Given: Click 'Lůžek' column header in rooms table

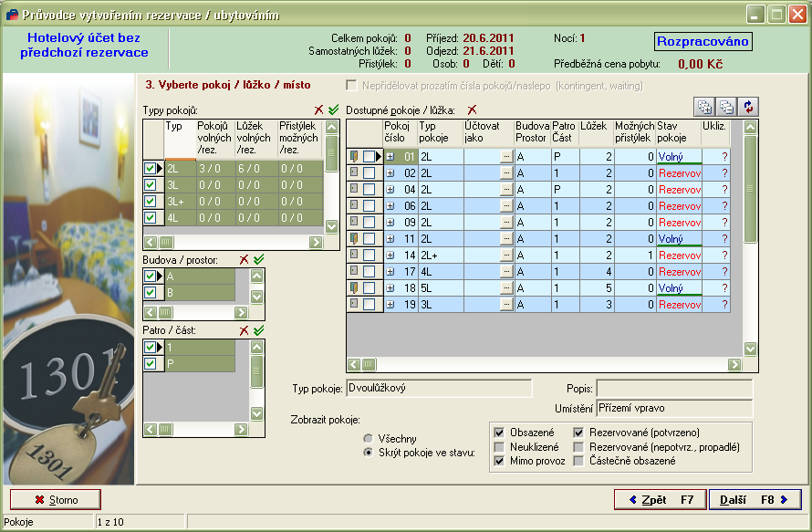Looking at the screenshot, I should point(596,132).
